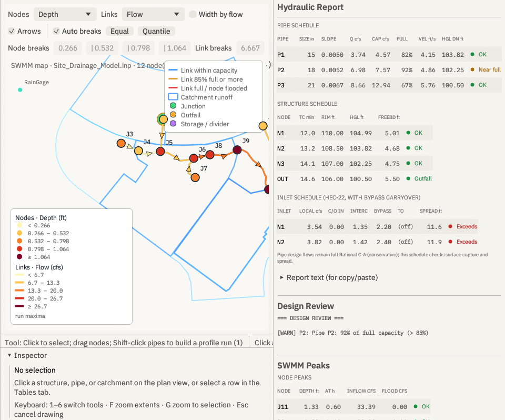The height and width of the screenshot is (420, 505).
Task: Toggle the Auto breaks checkbox
Action: (x=56, y=31)
